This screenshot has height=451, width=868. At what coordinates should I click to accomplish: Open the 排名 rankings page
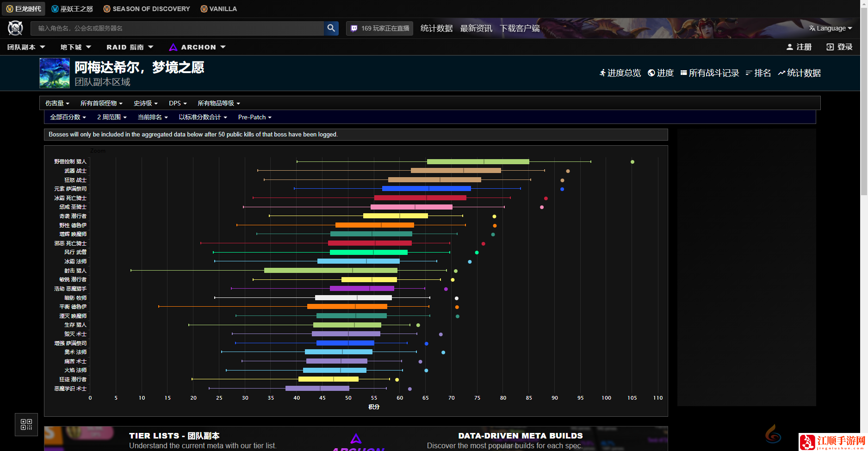point(758,73)
